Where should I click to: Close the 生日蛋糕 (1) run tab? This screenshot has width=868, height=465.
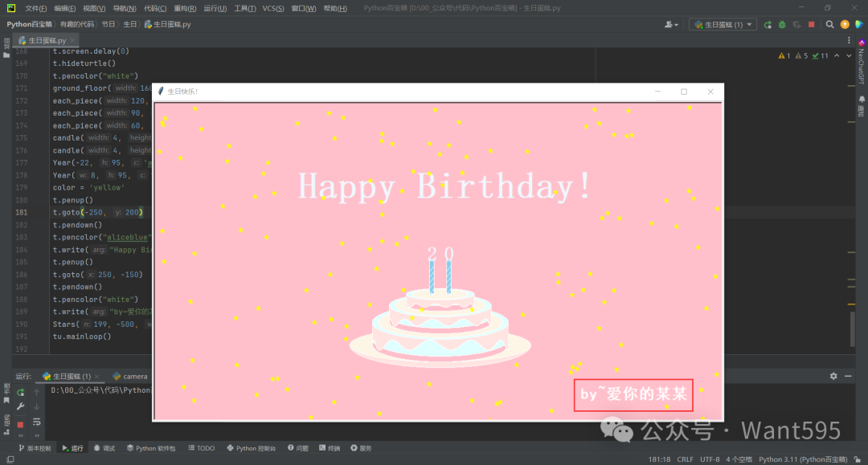click(97, 377)
